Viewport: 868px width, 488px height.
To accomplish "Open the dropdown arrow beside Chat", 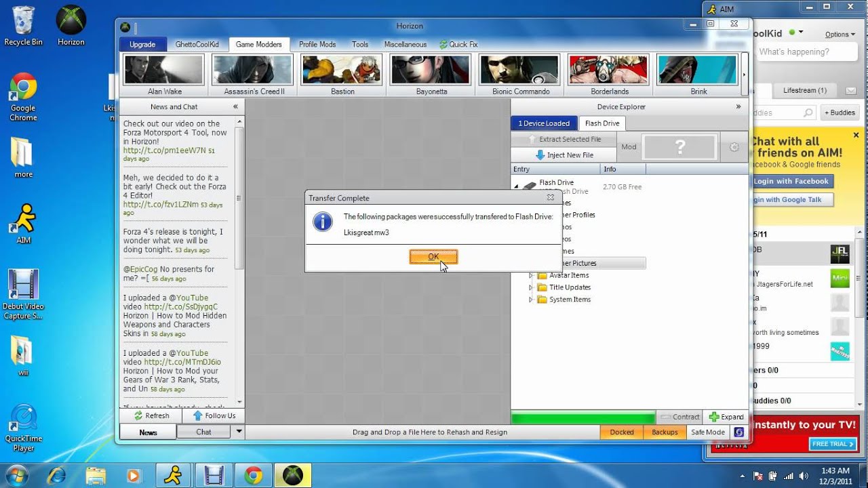I will (x=238, y=432).
